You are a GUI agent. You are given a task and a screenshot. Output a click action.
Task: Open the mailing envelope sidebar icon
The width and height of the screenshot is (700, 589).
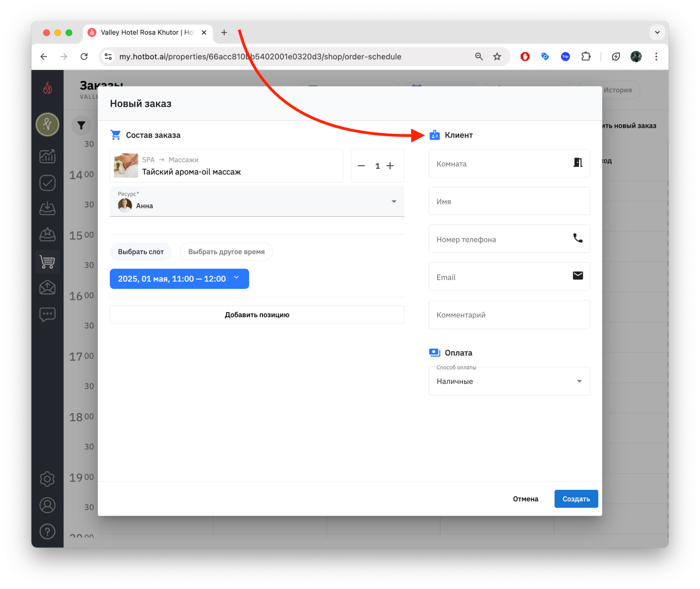47,288
